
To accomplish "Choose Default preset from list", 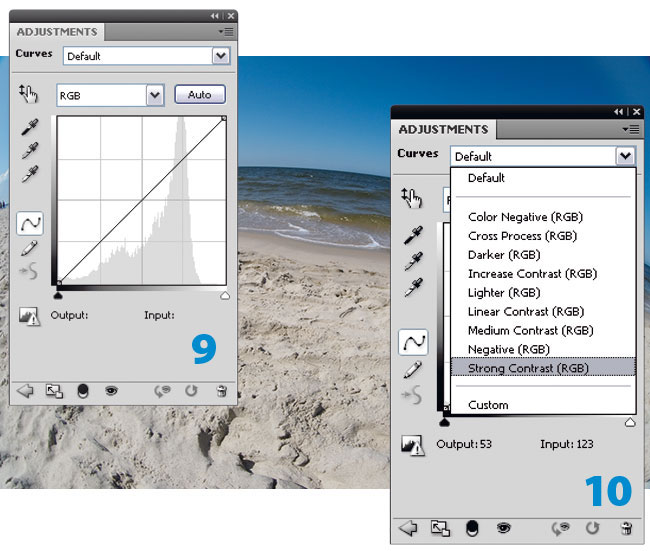I will pyautogui.click(x=543, y=178).
